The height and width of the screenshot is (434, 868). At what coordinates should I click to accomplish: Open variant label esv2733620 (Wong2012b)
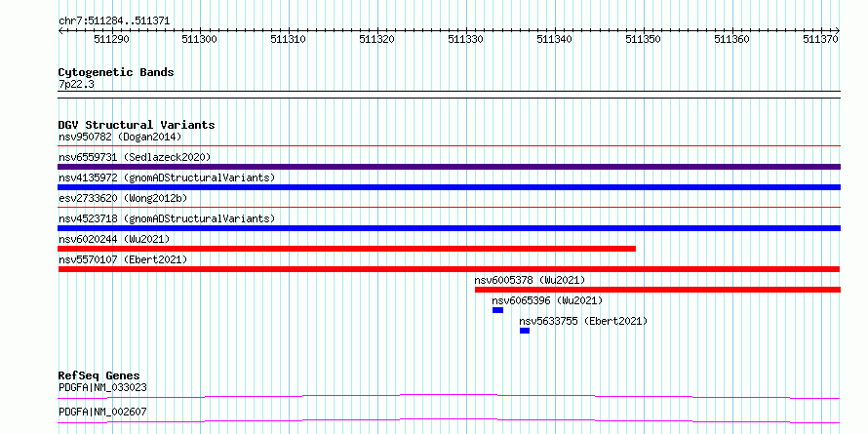tap(123, 198)
